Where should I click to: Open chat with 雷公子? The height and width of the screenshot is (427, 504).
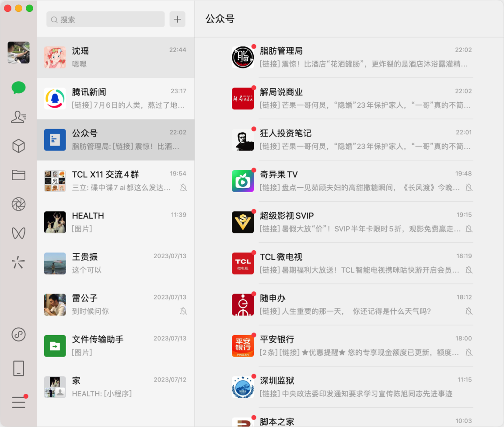[115, 304]
